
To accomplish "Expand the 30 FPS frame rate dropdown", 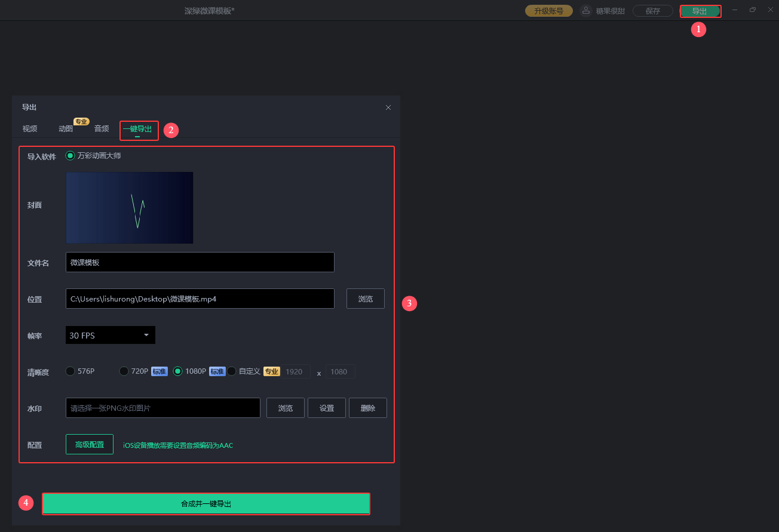I will (x=111, y=335).
